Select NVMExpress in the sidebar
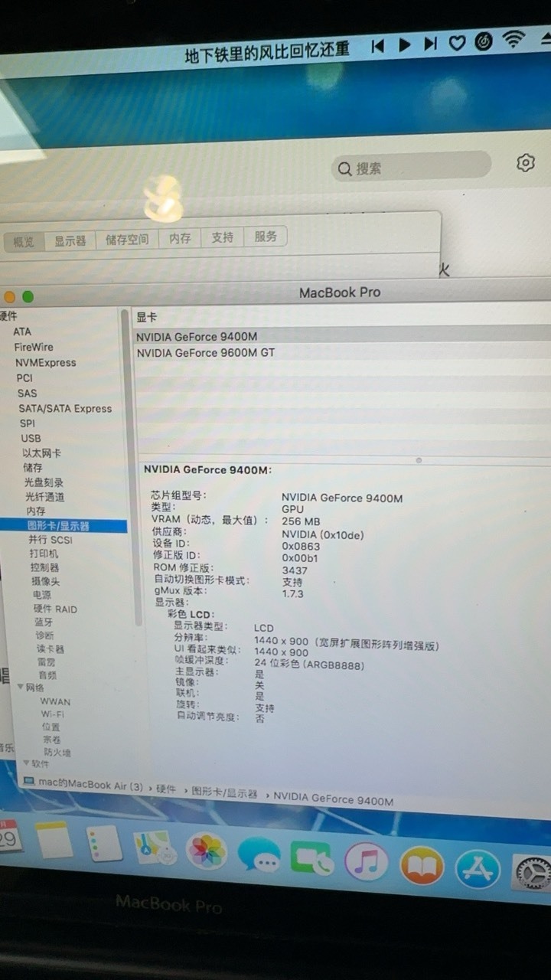 46,362
